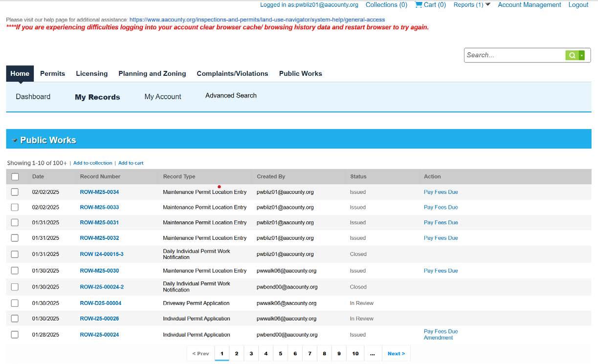
Task: Open the Reports dropdown arrow
Action: tap(486, 4)
